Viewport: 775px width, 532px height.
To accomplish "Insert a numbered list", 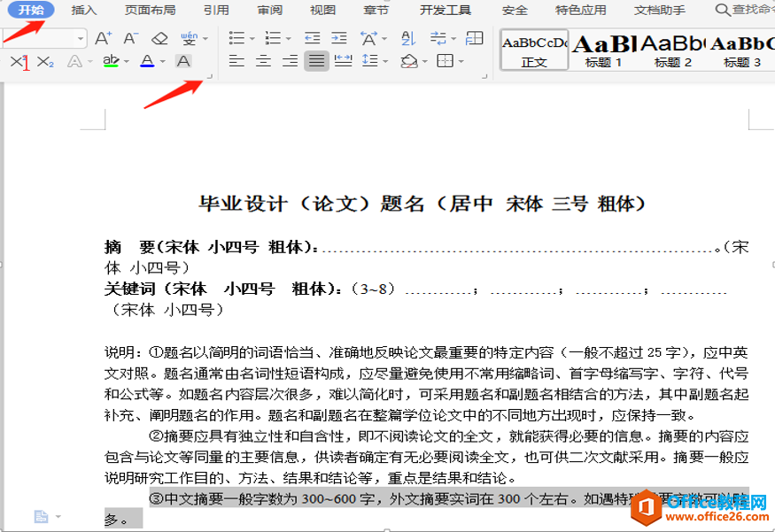I will pos(272,38).
